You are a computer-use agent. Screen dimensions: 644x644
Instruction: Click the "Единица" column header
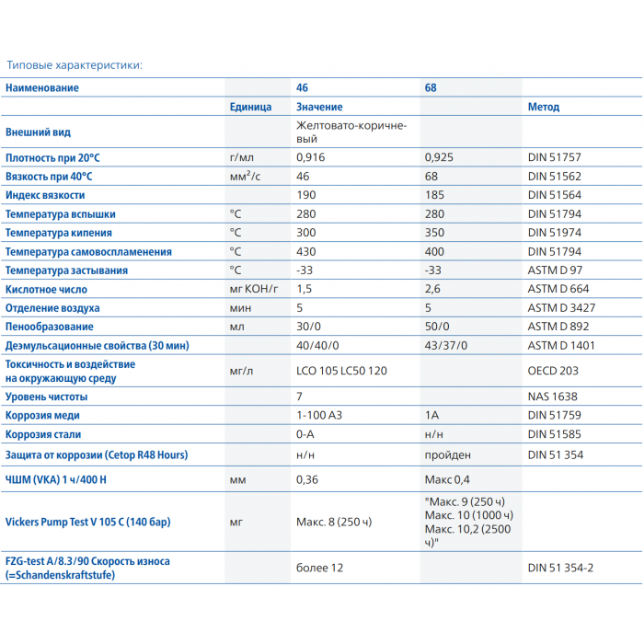pyautogui.click(x=250, y=107)
